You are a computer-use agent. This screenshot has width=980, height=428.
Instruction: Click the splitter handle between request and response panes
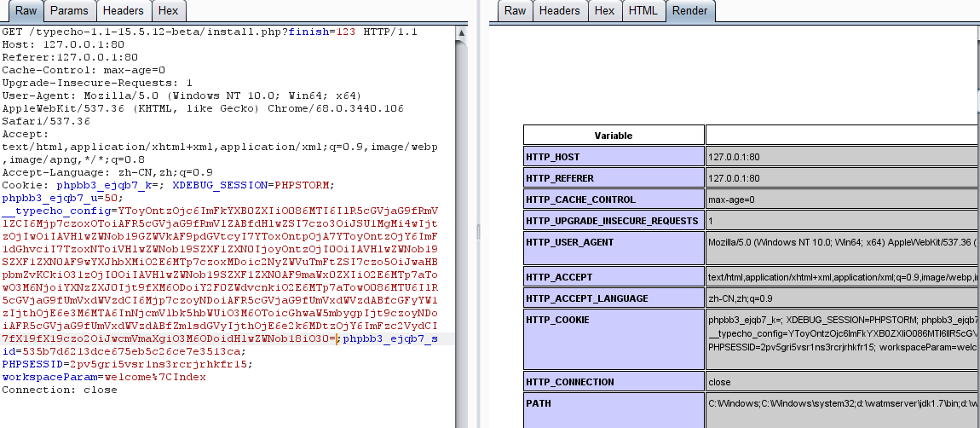tap(478, 232)
